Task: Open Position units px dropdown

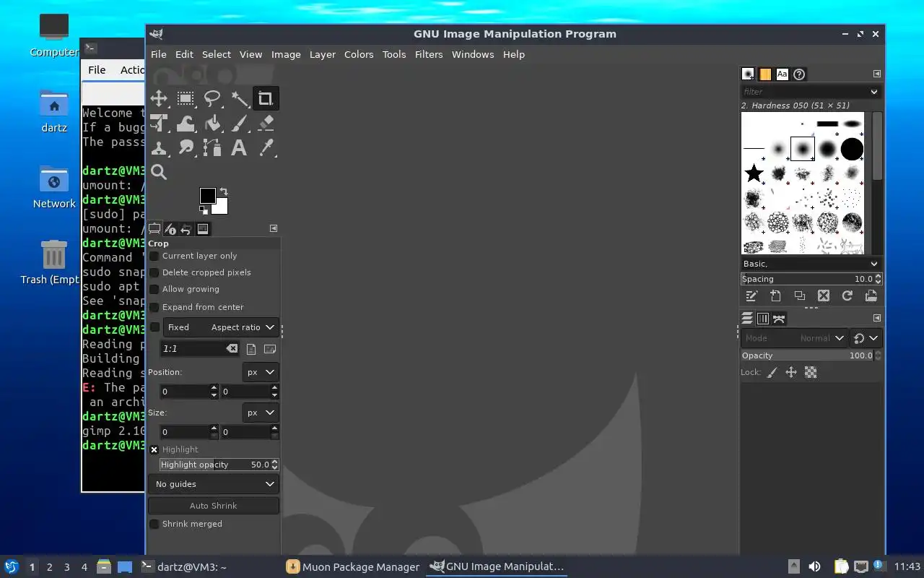Action: tap(261, 372)
